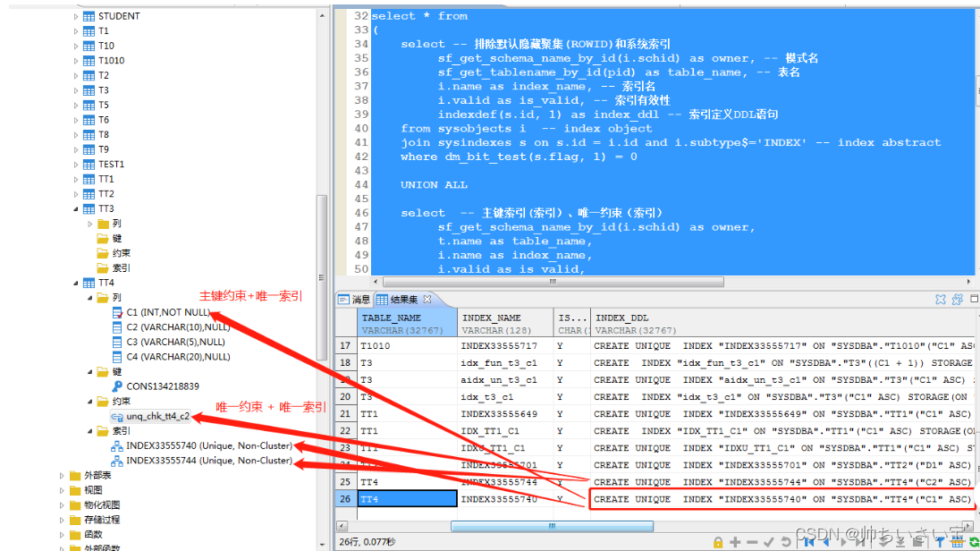Expand the 列 folder under TT3
This screenshot has width=980, height=551.
(x=90, y=224)
